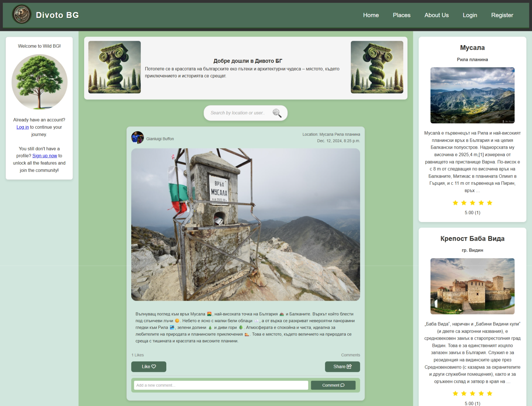Focus the Add a new comment field

coord(221,385)
